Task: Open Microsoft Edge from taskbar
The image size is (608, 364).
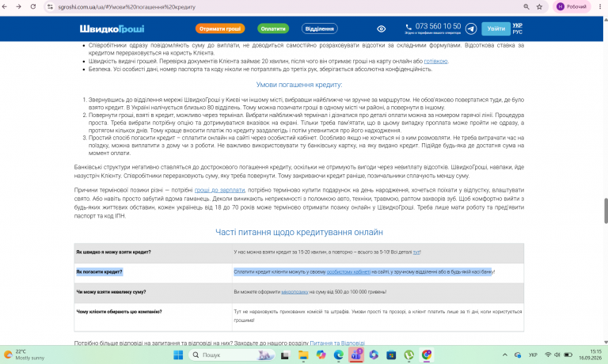Action: click(339, 355)
